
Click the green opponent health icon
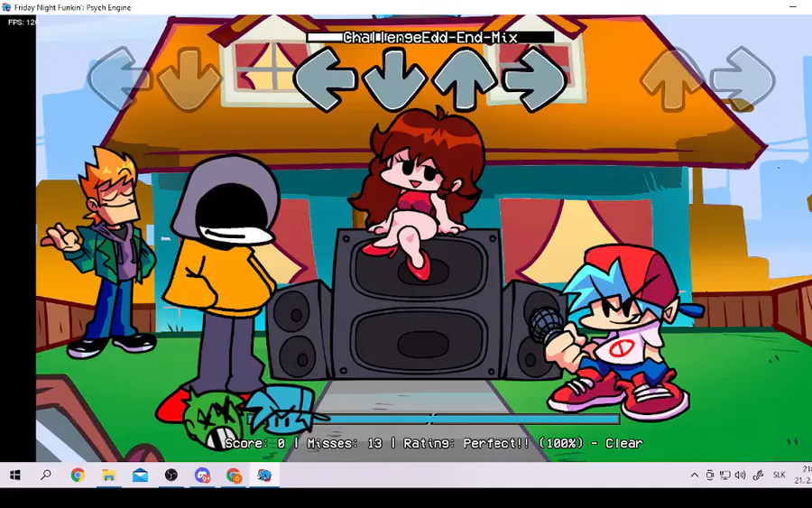pyautogui.click(x=216, y=420)
